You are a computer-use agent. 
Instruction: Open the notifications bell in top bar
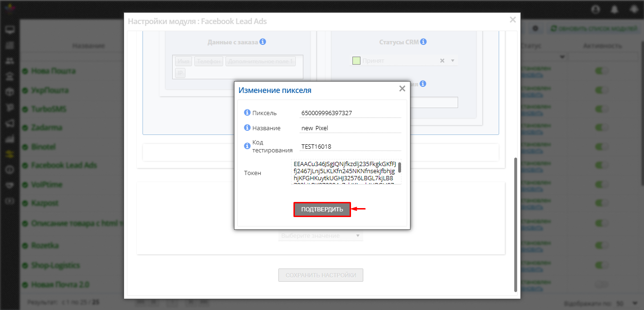(x=614, y=9)
